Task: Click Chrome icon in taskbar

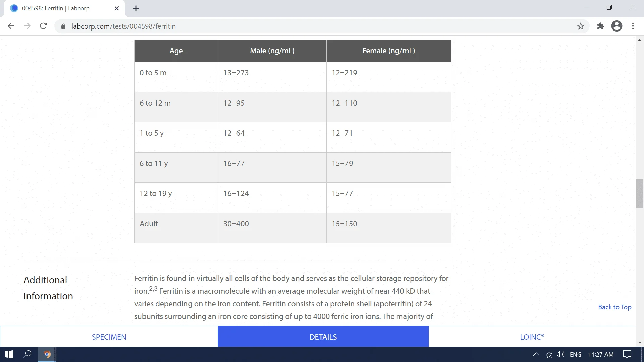Action: [x=47, y=354]
